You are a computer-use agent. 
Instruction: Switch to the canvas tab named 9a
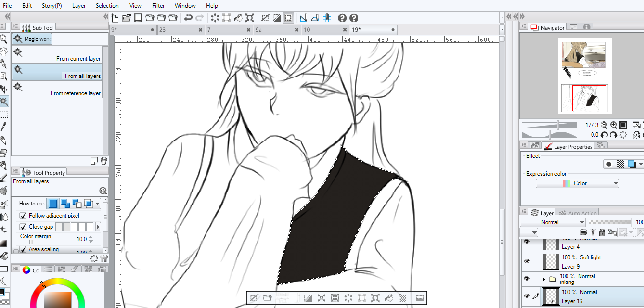(x=270, y=29)
